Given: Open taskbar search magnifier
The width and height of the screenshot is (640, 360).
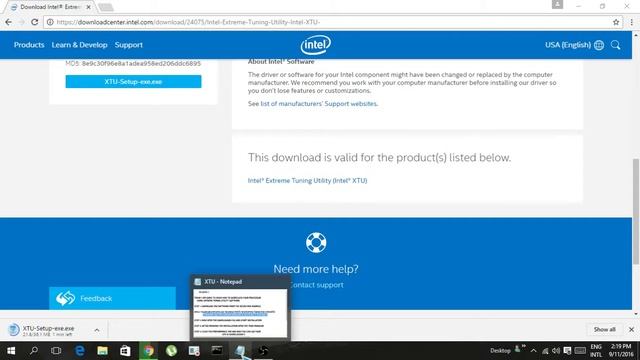Looking at the screenshot, I should point(34,351).
